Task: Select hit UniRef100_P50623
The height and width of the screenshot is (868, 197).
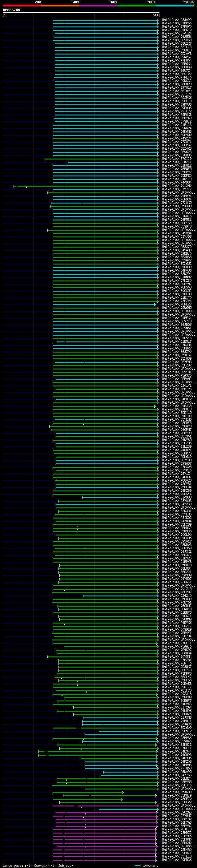Action: [177, 152]
